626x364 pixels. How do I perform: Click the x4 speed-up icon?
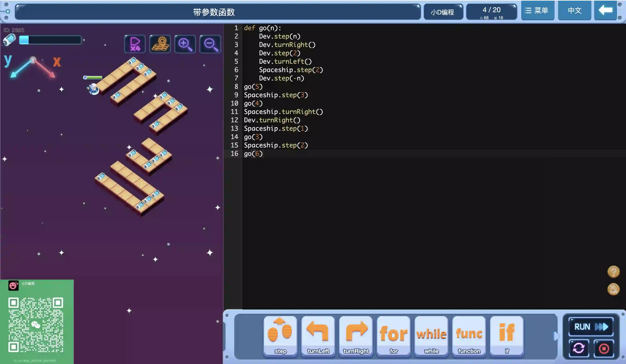point(135,44)
